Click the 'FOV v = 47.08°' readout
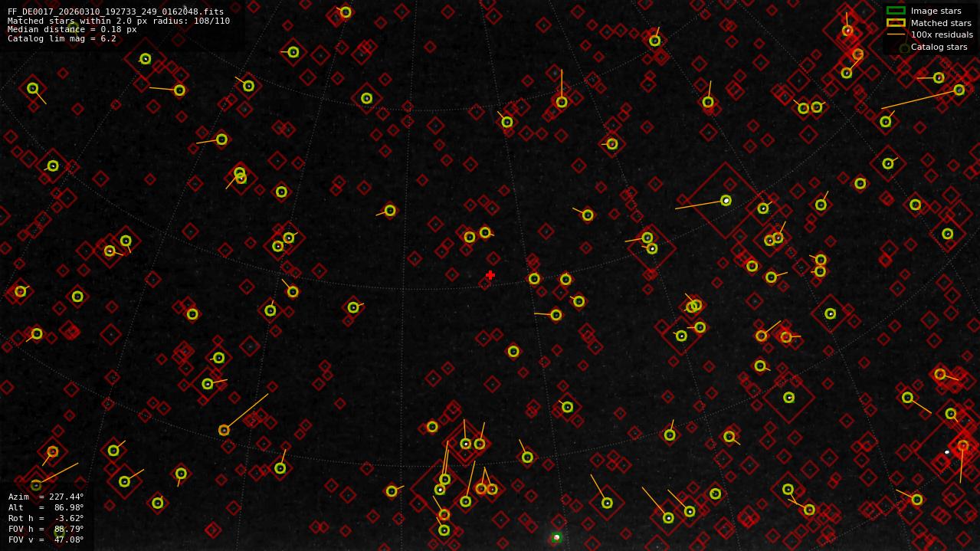 pyautogui.click(x=46, y=540)
